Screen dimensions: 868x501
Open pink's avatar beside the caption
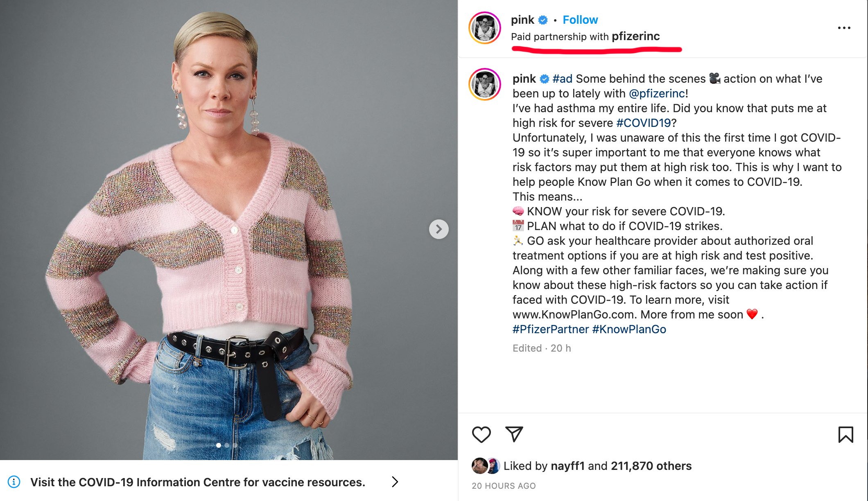(x=485, y=84)
